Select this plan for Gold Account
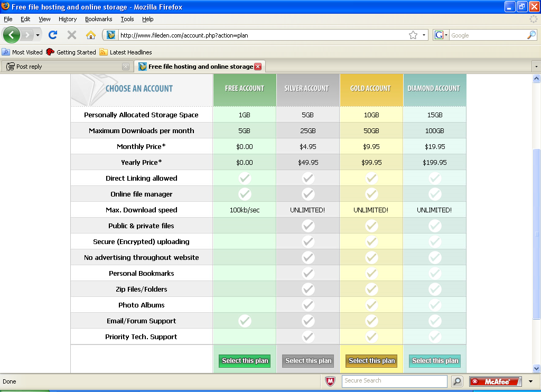Image resolution: width=541 pixels, height=392 pixels. [x=371, y=361]
